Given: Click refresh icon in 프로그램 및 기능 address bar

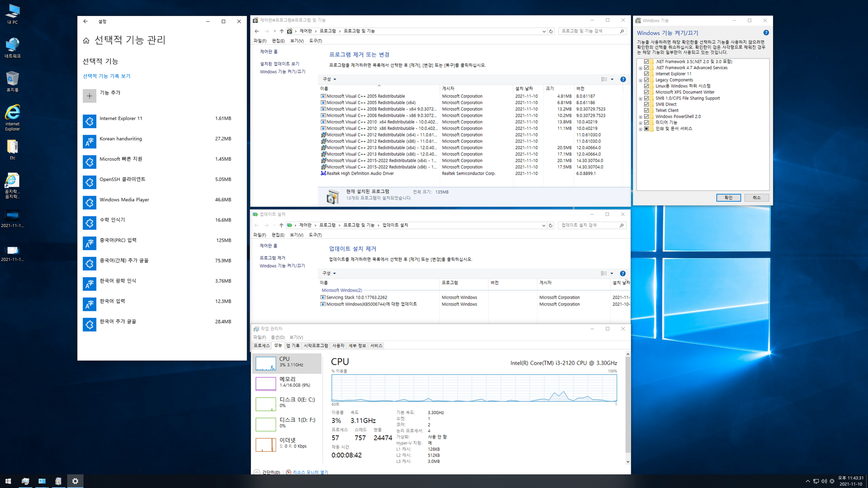Looking at the screenshot, I should [551, 31].
